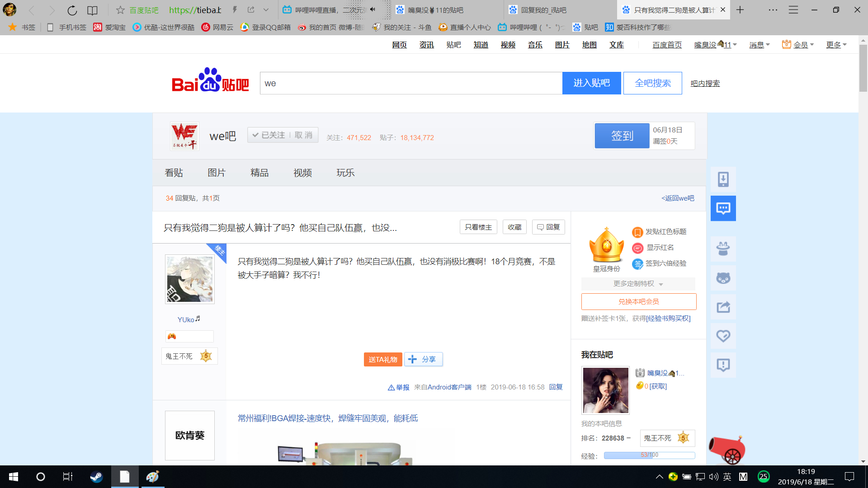This screenshot has width=868, height=488.
Task: Click the 收藏 button for this thread
Action: click(514, 227)
